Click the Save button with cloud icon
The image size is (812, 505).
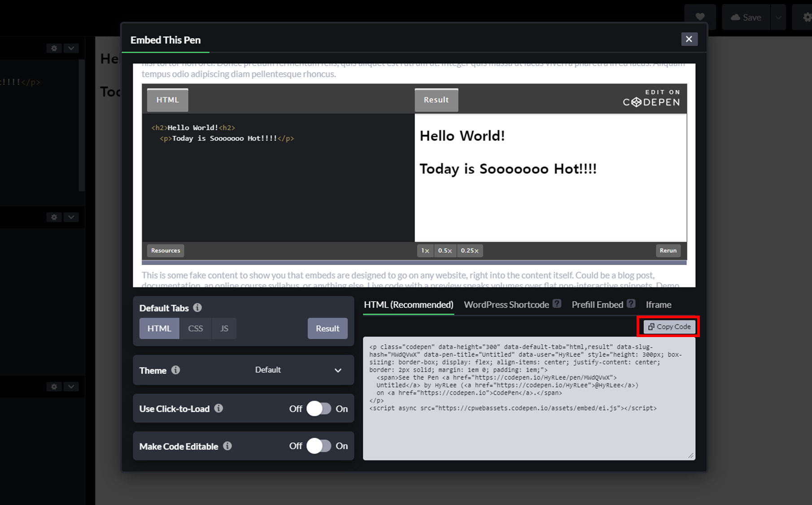(x=746, y=17)
